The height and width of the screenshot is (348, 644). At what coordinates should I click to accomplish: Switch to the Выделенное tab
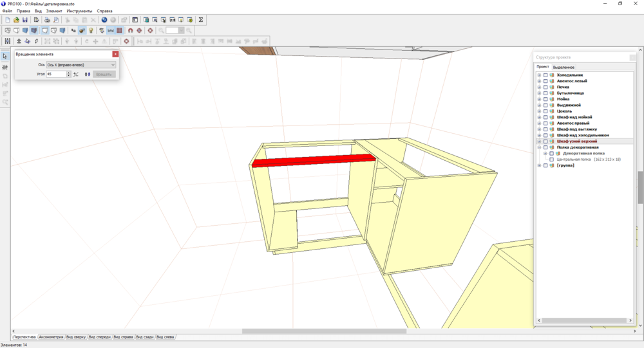(x=563, y=67)
